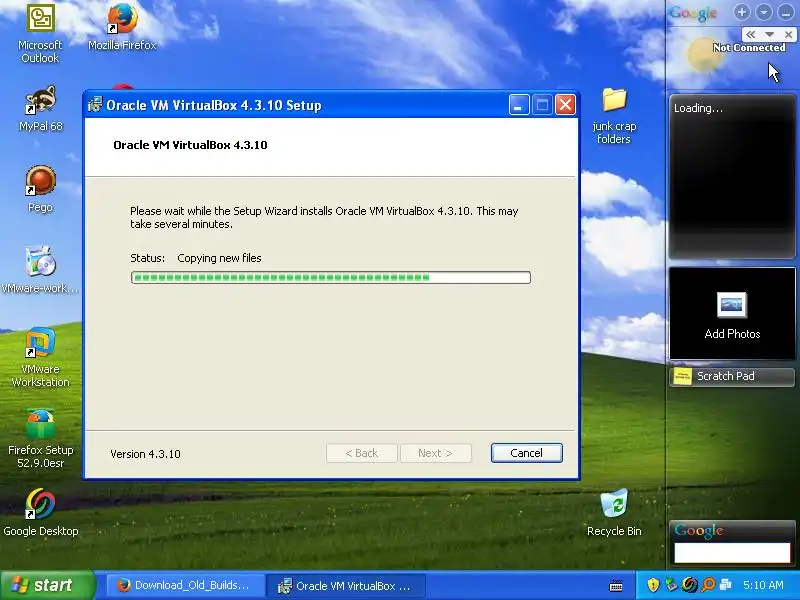Click the Google logo in sidebar header
Image resolution: width=800 pixels, height=600 pixels.
click(693, 13)
